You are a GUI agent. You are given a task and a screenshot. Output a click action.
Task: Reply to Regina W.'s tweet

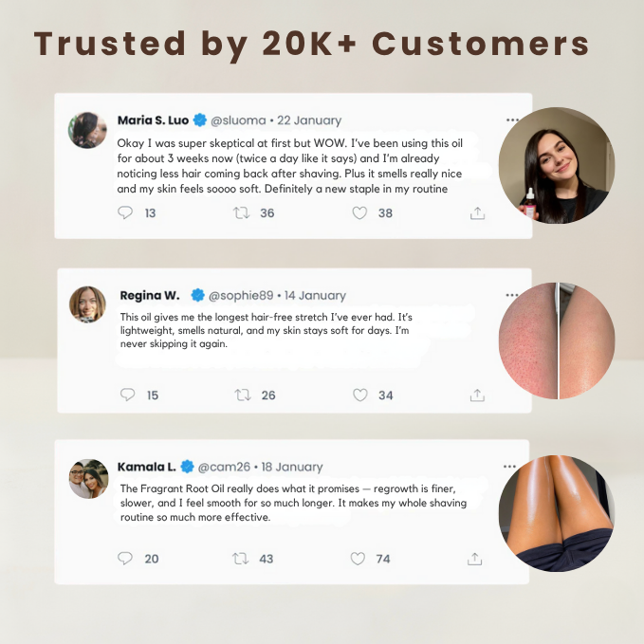click(x=128, y=395)
